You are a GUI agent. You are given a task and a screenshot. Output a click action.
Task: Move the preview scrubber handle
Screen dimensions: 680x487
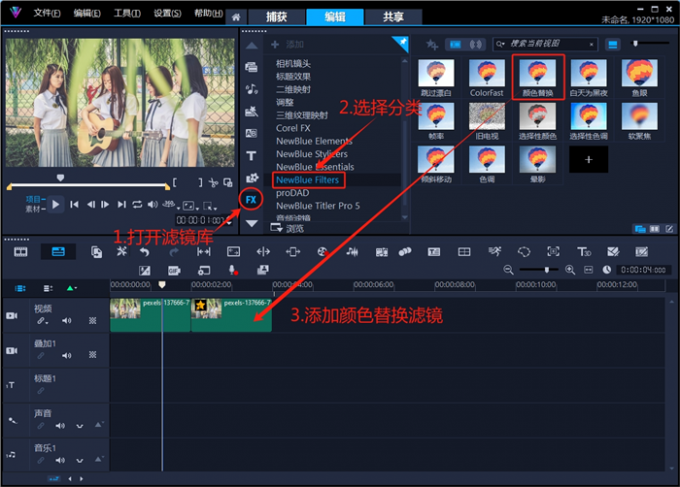coord(60,177)
